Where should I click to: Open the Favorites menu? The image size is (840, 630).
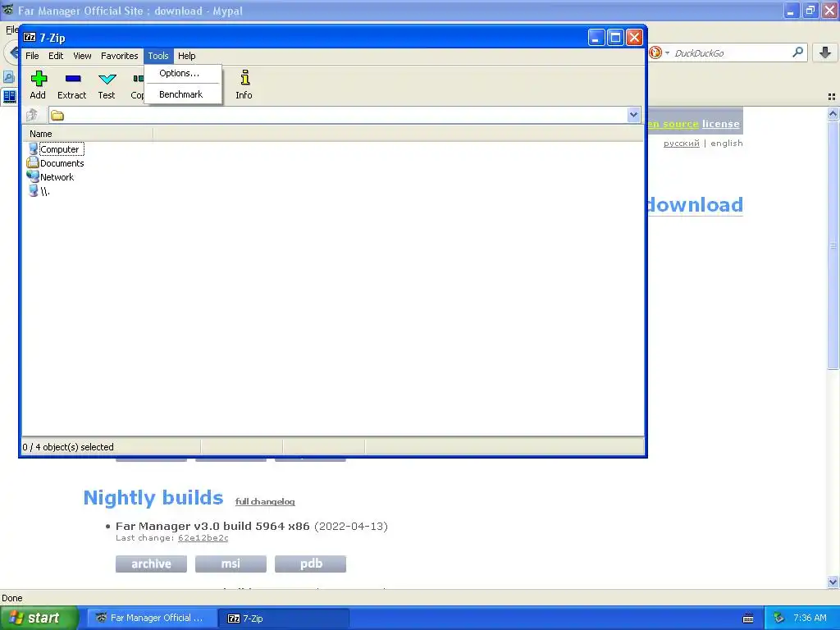point(120,56)
